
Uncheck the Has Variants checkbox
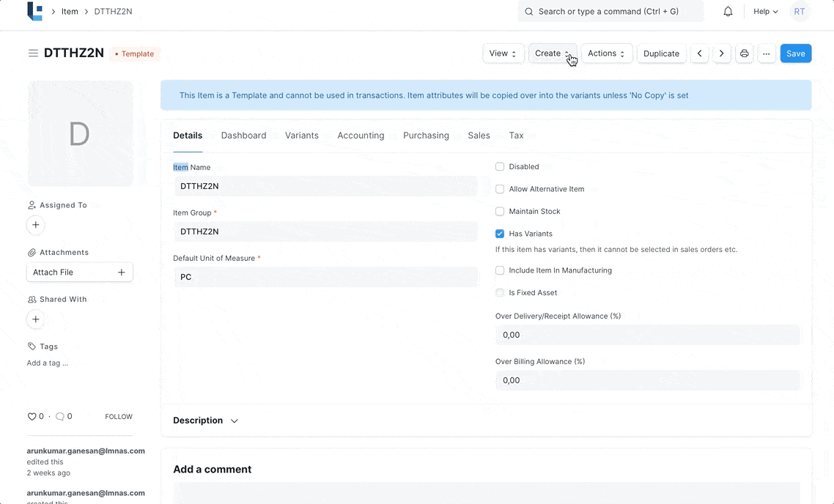click(500, 234)
